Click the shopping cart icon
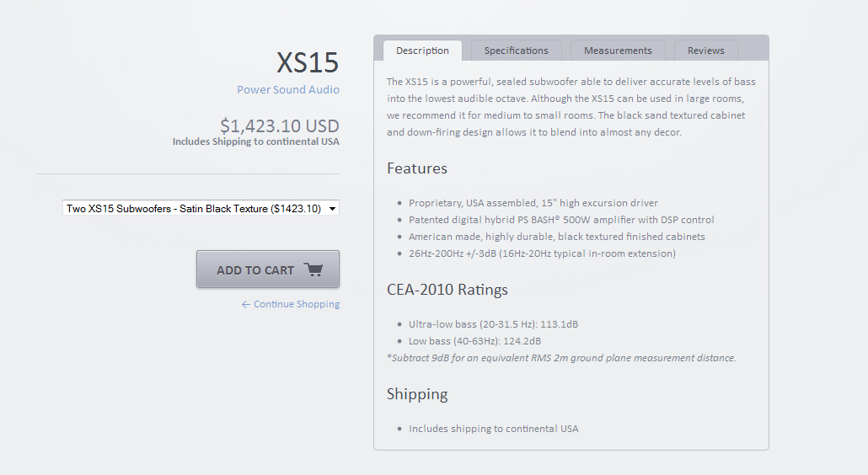 pyautogui.click(x=313, y=270)
